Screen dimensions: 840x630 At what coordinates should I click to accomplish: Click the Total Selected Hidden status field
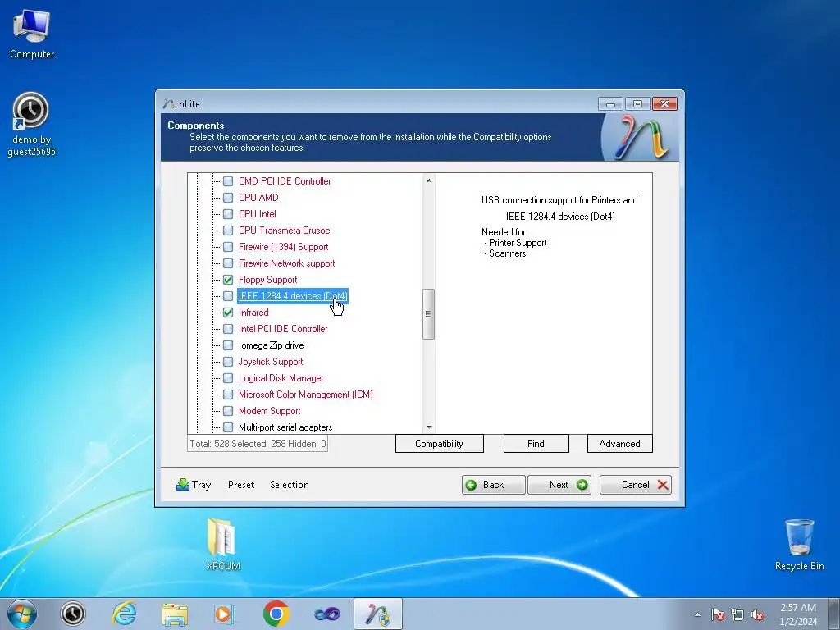[258, 444]
